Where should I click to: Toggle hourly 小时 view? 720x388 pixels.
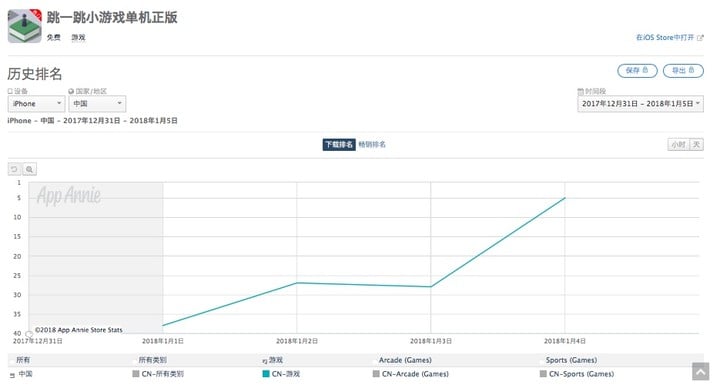tap(679, 145)
